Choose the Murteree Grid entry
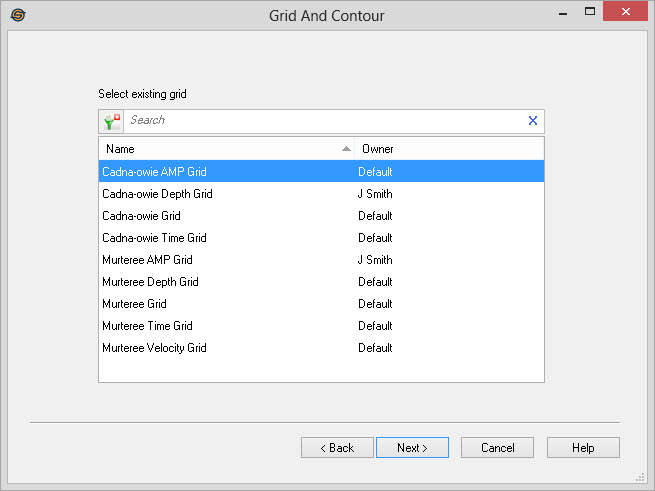Screen dimensions: 655x491 point(134,304)
